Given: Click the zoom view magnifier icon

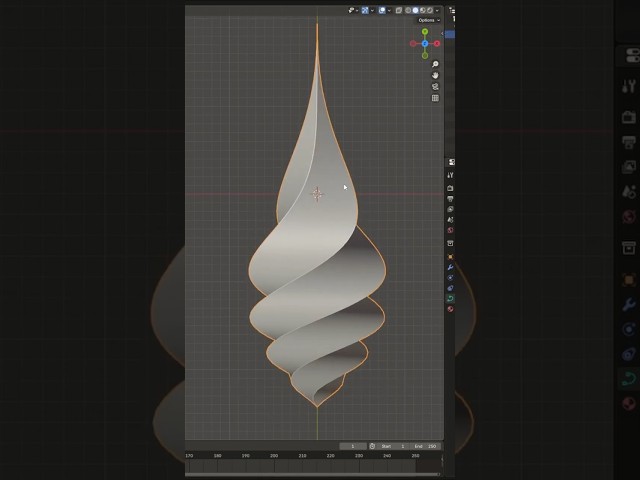Looking at the screenshot, I should click(x=435, y=64).
